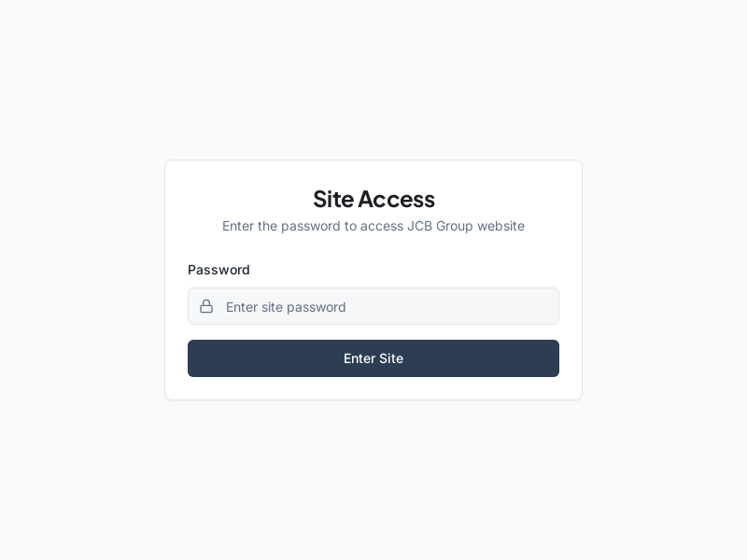Click the word 'Password' above the input
This screenshot has height=560, width=747.
(218, 270)
